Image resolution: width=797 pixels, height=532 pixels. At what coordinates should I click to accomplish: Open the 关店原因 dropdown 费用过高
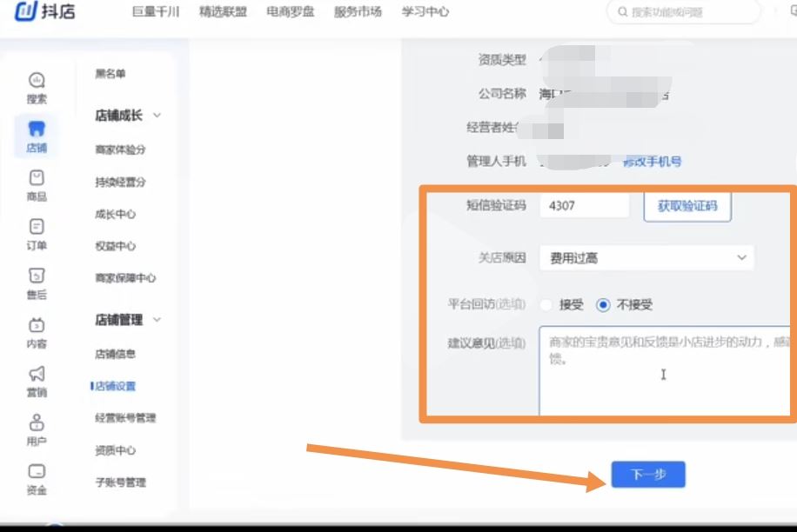pyautogui.click(x=646, y=258)
